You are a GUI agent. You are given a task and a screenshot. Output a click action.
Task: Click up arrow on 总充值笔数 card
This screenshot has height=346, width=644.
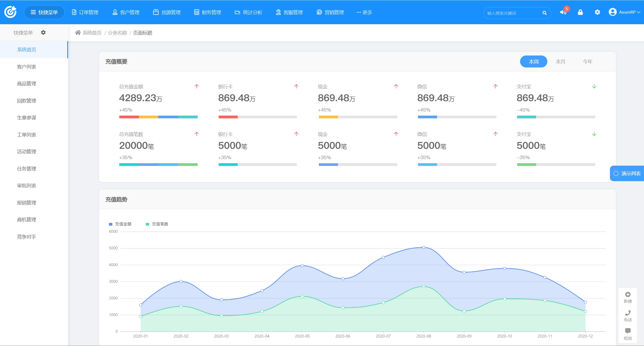point(197,134)
